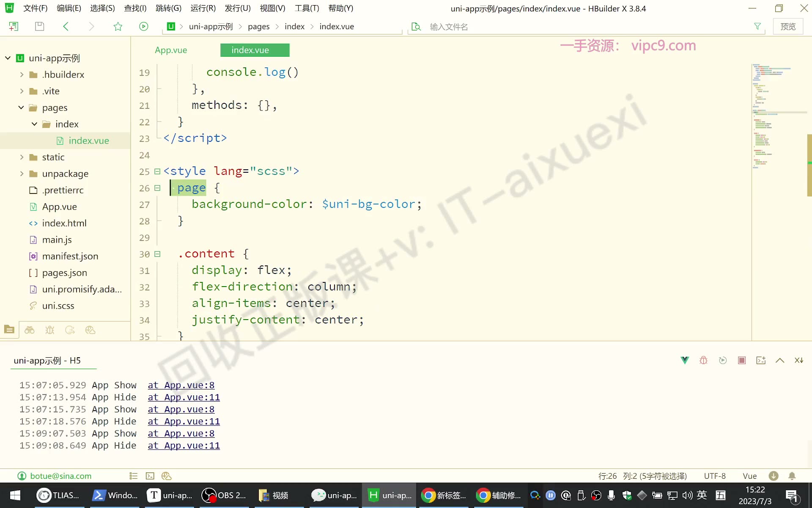Collapse the uni-app示例 project root
Screen dimensions: 812x508
8,58
